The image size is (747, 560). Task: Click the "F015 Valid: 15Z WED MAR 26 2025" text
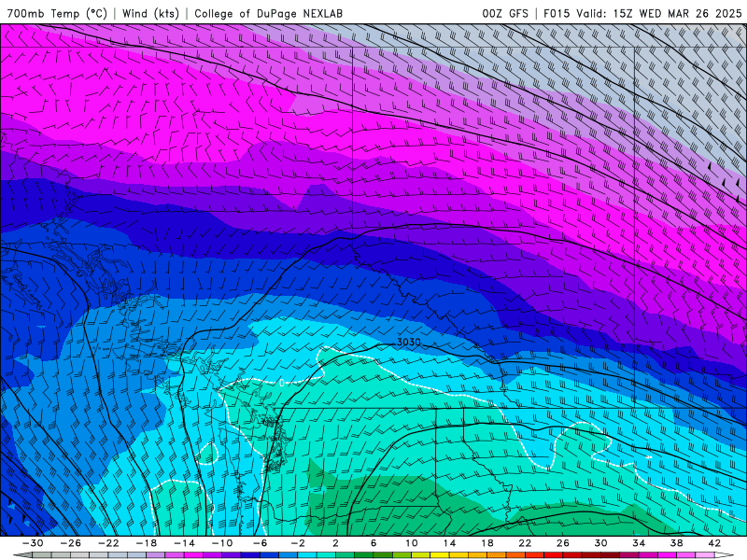642,14
